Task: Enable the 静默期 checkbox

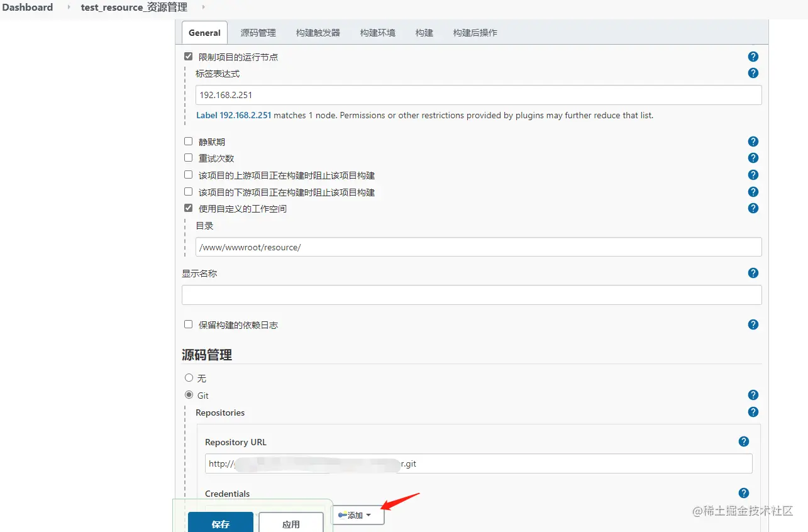Action: click(x=188, y=141)
